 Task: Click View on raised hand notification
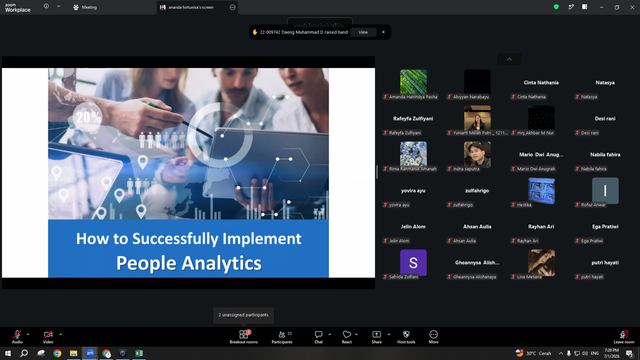tap(363, 32)
